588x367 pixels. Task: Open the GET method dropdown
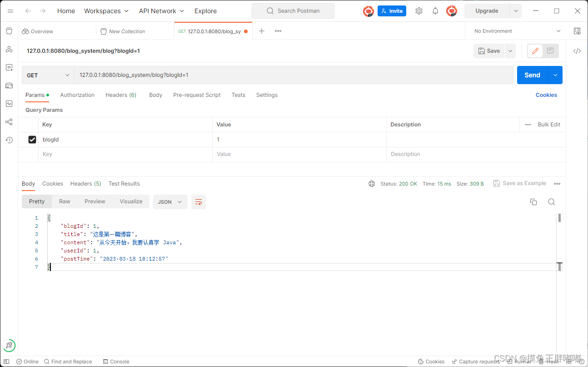(x=48, y=75)
